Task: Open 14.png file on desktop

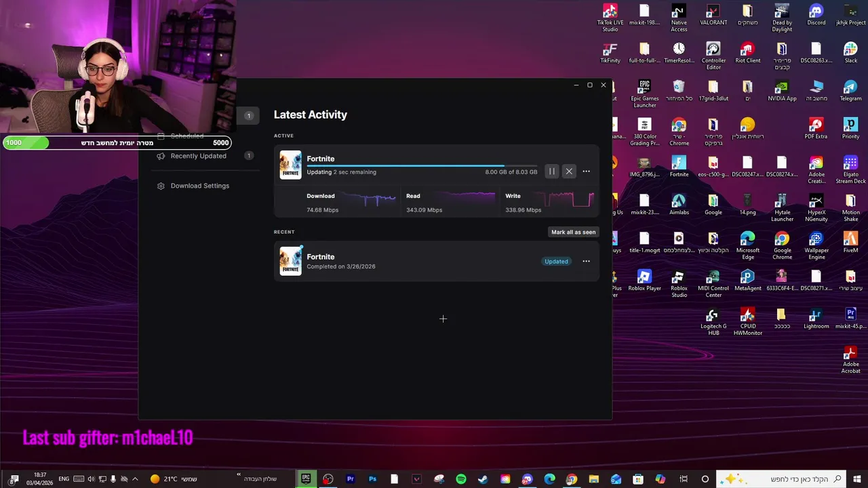Action: click(x=747, y=205)
